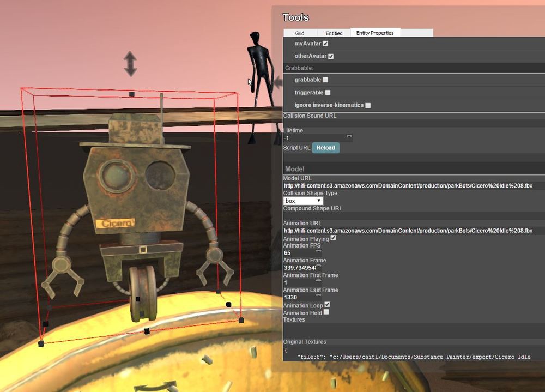Click the Lifetime field stepper
Viewport: 545px width, 392px height.
[349, 136]
